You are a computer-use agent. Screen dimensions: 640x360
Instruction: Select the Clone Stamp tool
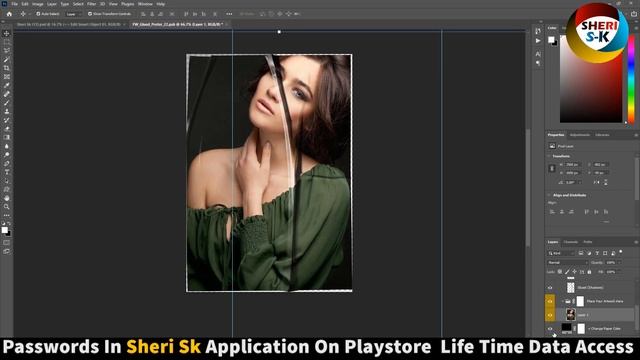tap(7, 111)
